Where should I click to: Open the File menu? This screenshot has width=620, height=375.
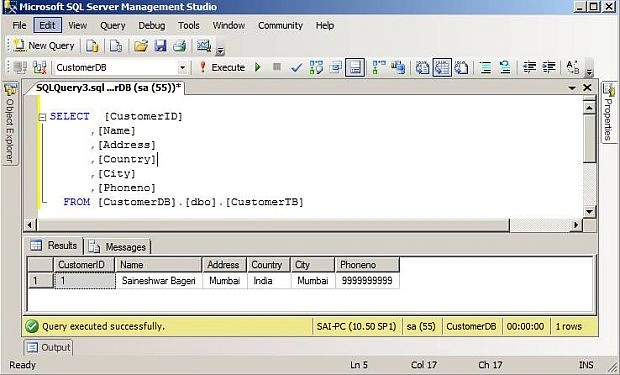(19, 26)
